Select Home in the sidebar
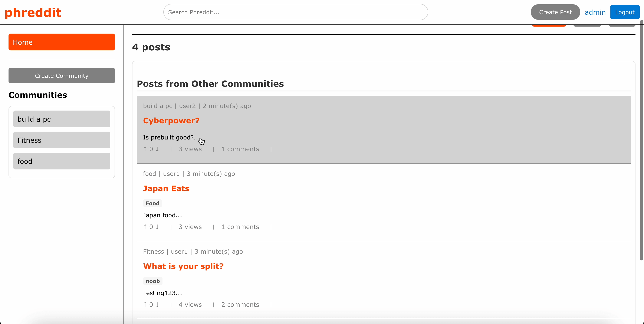 tap(62, 42)
